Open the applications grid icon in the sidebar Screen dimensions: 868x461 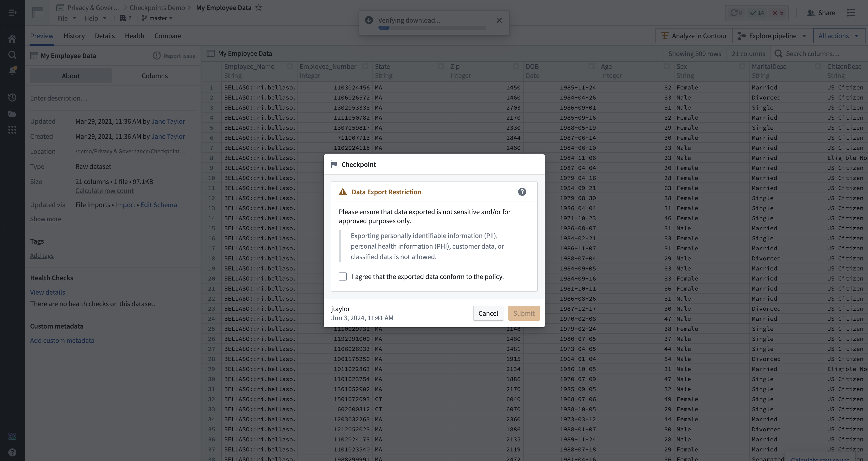(12, 130)
